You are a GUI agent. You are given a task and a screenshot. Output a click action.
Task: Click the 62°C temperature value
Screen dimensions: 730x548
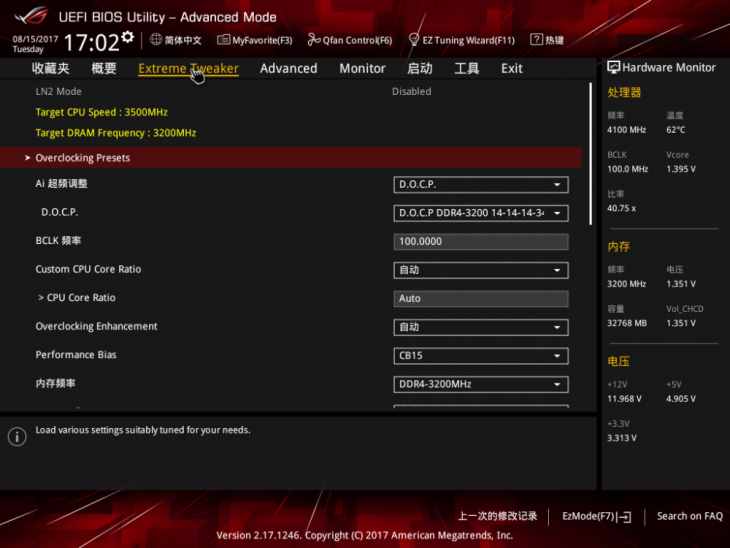[x=676, y=130]
